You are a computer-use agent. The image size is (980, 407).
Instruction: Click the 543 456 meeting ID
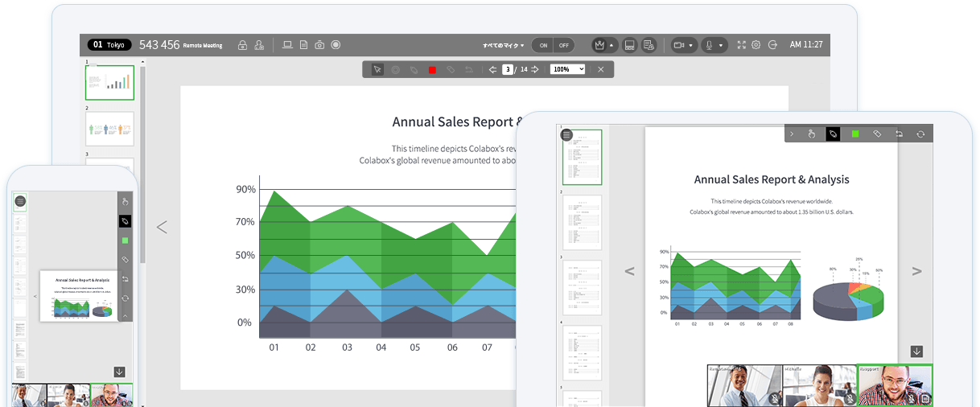pos(159,45)
